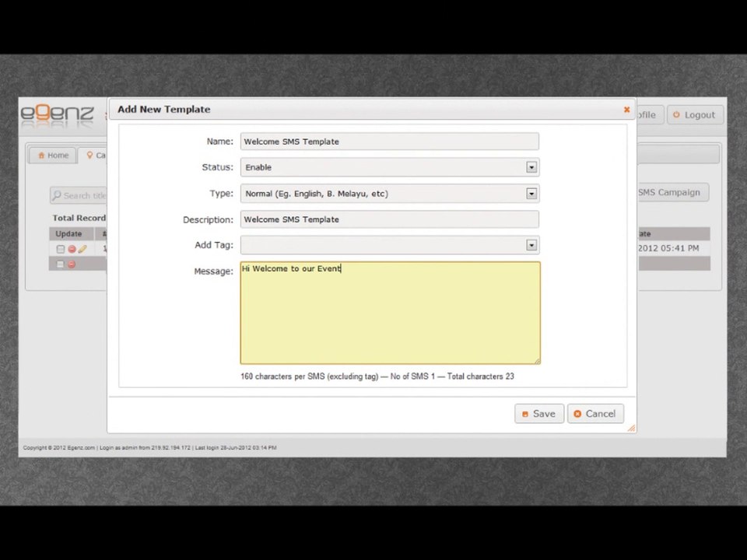The image size is (747, 560).
Task: Click the Logout power icon
Action: 676,115
